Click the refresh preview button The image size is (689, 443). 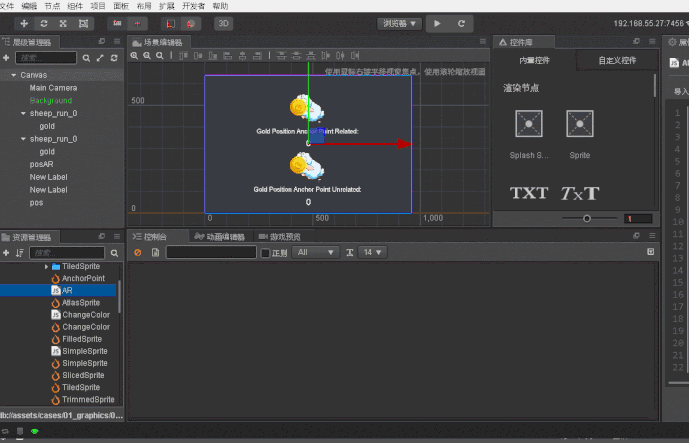point(461,24)
